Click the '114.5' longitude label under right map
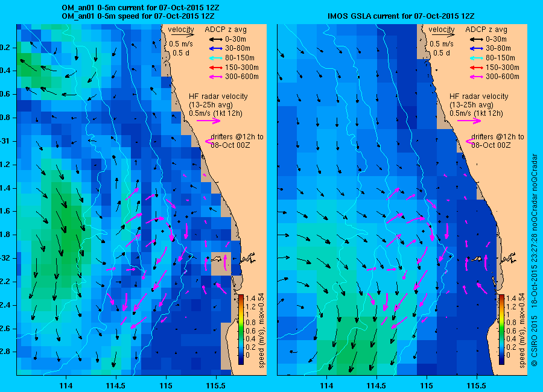543x392 pixels. tap(376, 386)
